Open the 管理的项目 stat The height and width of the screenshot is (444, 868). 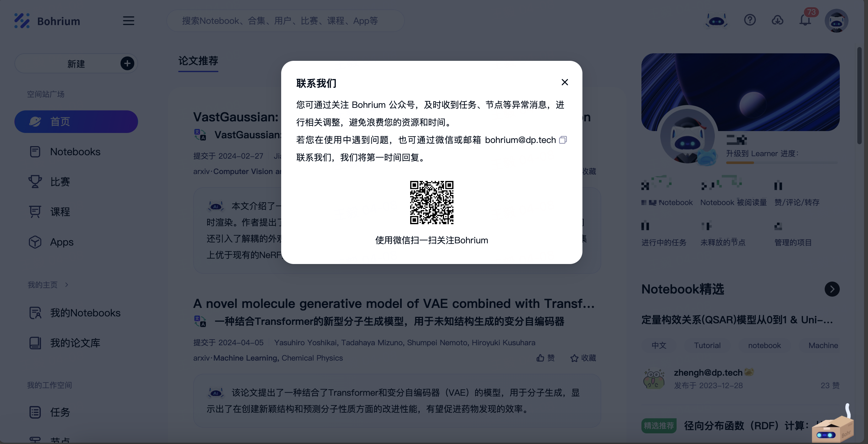(x=792, y=234)
